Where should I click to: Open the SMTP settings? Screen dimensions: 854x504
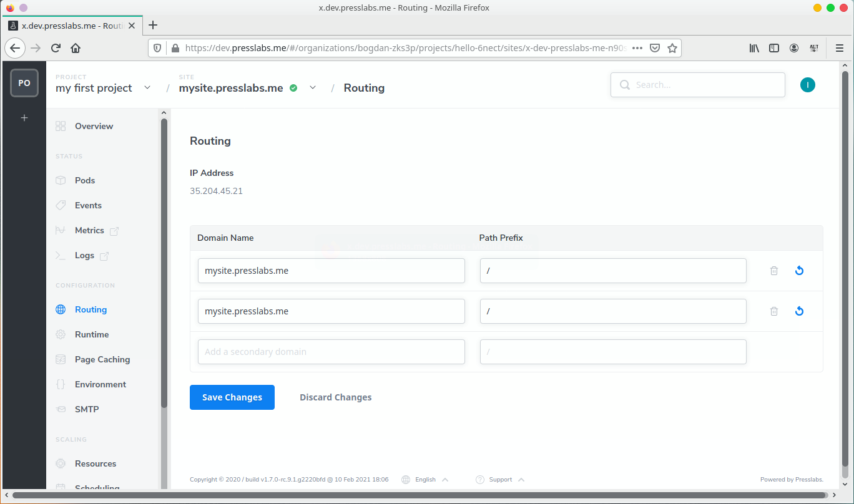click(x=87, y=409)
